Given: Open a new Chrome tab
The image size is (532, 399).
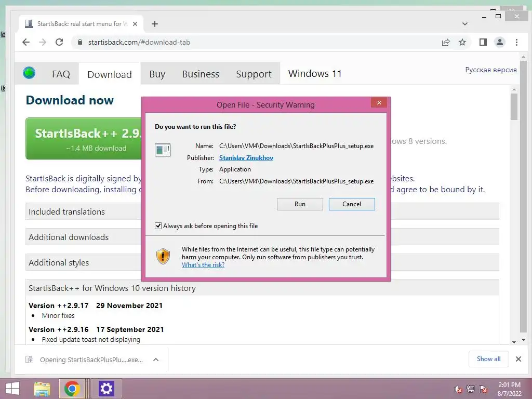Looking at the screenshot, I should [x=155, y=24].
